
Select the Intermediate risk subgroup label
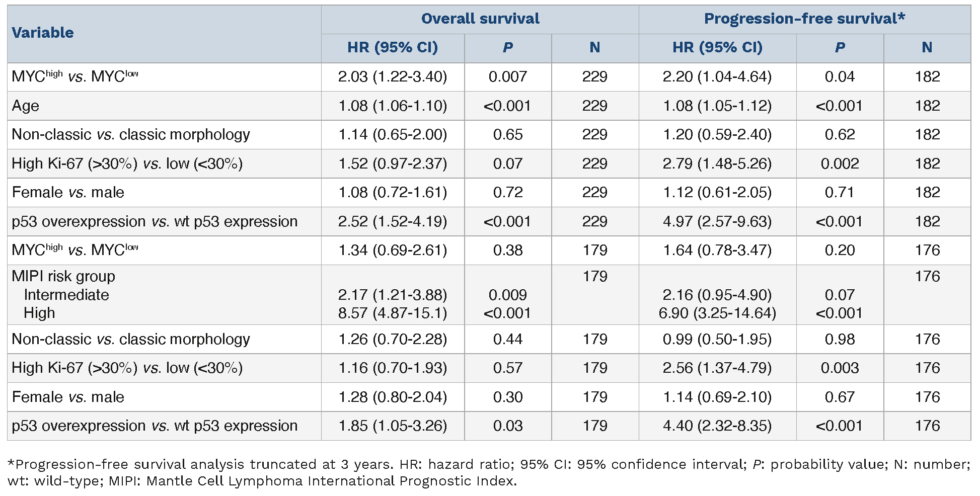pos(66,295)
